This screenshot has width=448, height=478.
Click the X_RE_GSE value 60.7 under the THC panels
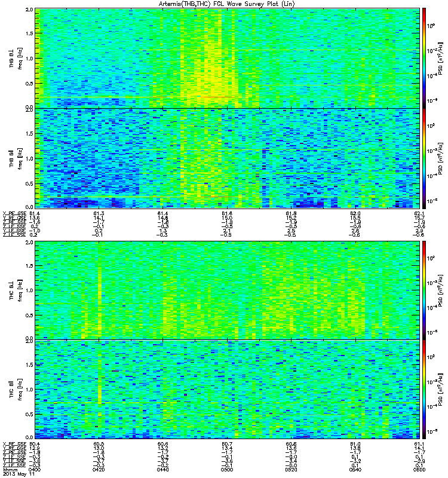coord(227,444)
